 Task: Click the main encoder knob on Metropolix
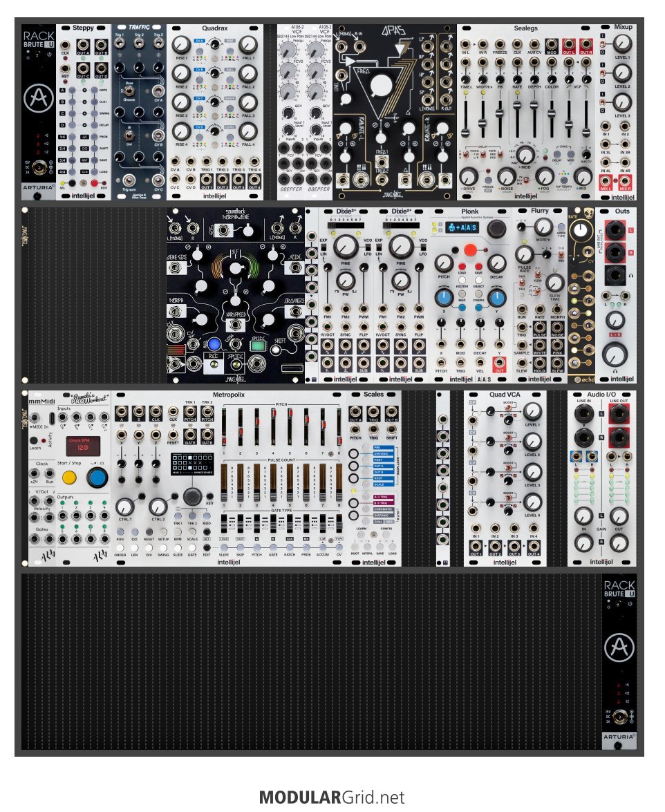coord(193,496)
